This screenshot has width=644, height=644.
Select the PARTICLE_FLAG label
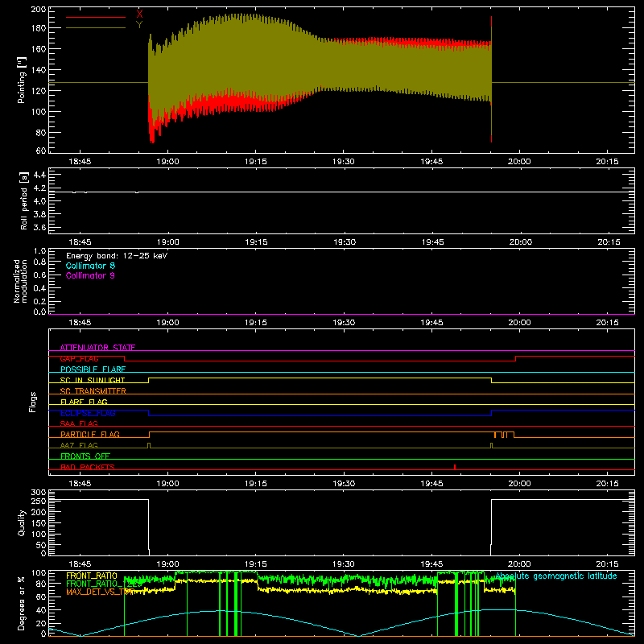coord(90,434)
